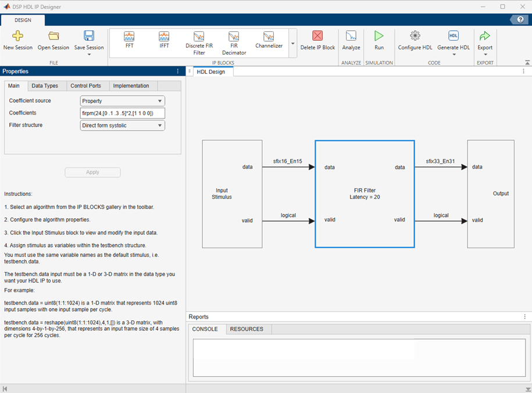
Task: Expand the IP Blocks gallery arrow
Action: tap(293, 44)
